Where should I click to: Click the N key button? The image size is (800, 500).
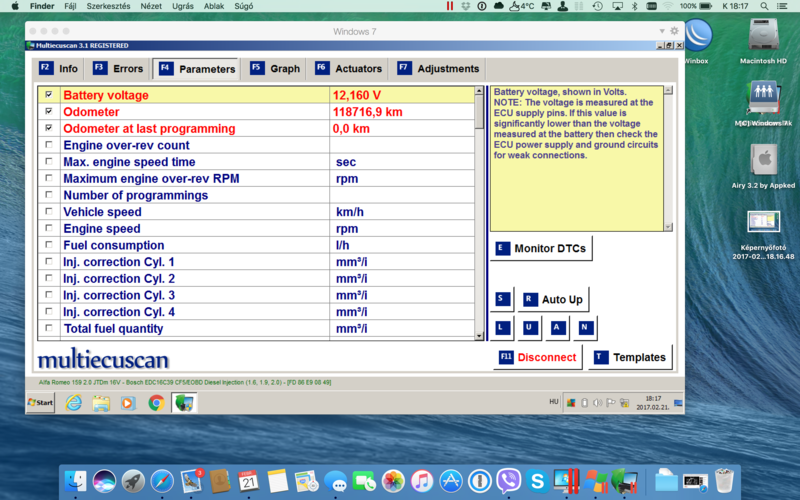585,328
